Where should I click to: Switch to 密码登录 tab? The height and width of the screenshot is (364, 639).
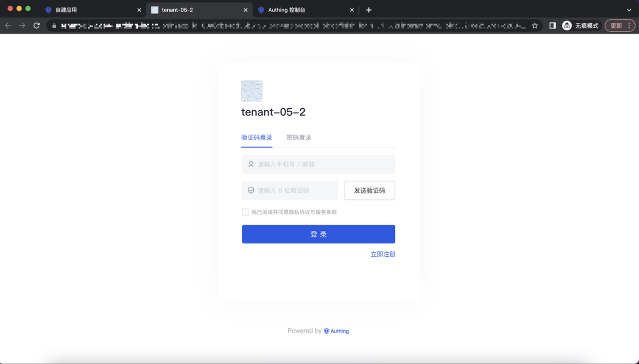pos(299,138)
